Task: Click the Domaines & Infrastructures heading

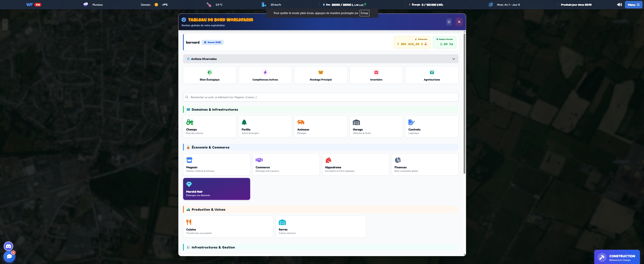Action: point(215,110)
